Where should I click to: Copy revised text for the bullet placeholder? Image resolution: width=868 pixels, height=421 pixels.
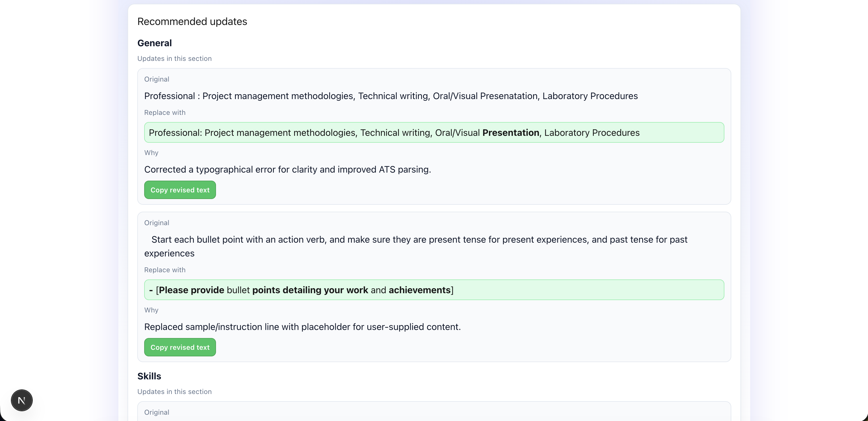(x=180, y=347)
